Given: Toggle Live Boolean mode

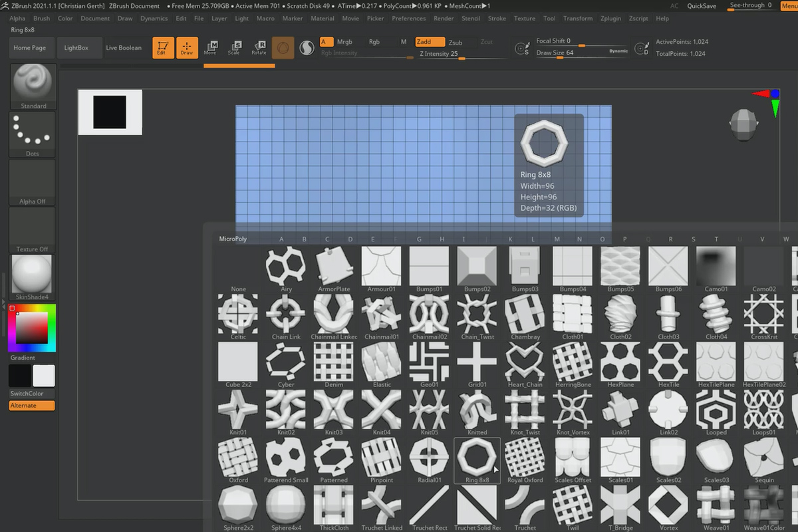Looking at the screenshot, I should [124, 48].
